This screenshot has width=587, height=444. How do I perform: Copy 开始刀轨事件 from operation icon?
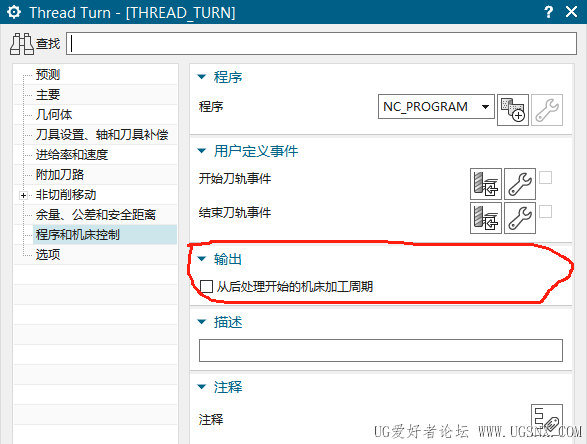point(486,184)
